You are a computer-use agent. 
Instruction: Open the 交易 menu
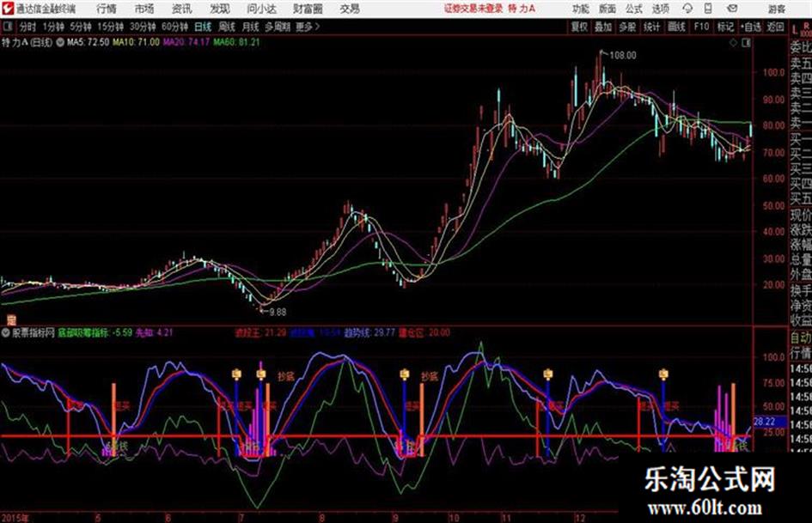coord(350,9)
